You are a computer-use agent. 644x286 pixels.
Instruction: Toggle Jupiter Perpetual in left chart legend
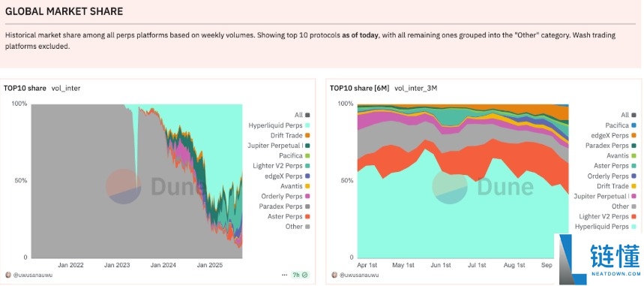pos(278,146)
